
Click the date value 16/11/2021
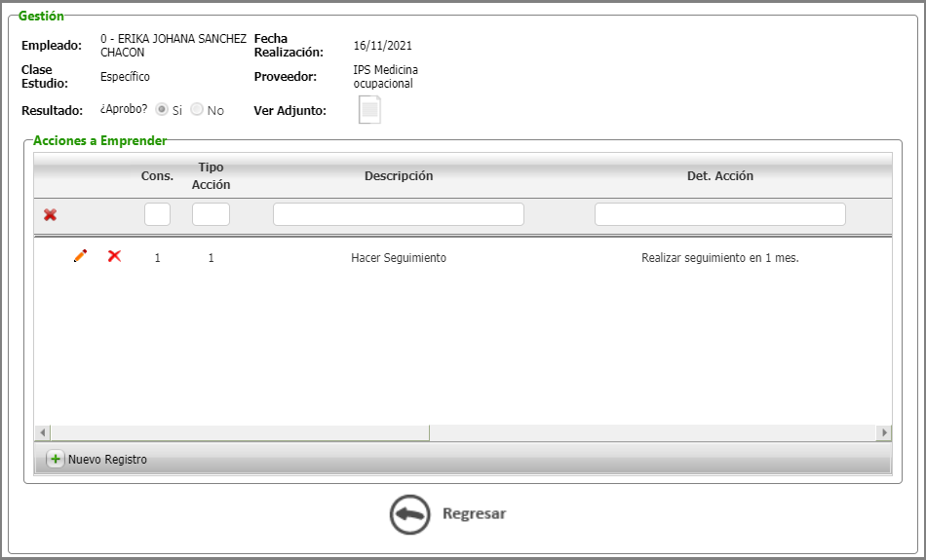tap(383, 46)
